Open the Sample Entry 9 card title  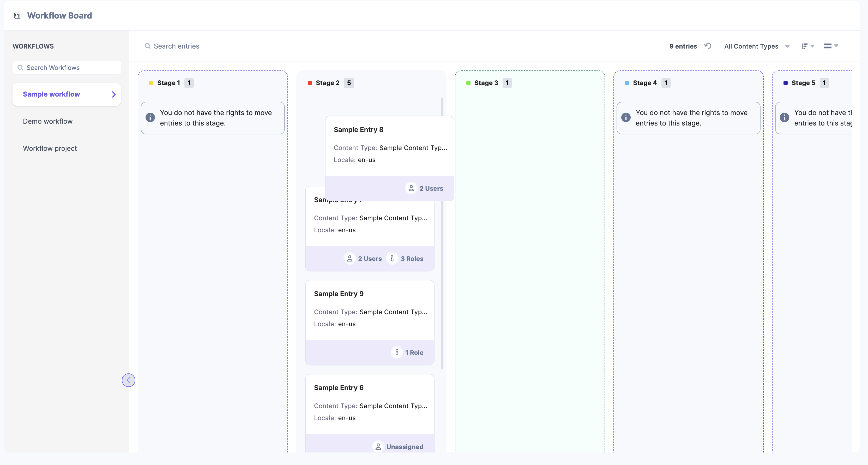(x=339, y=294)
